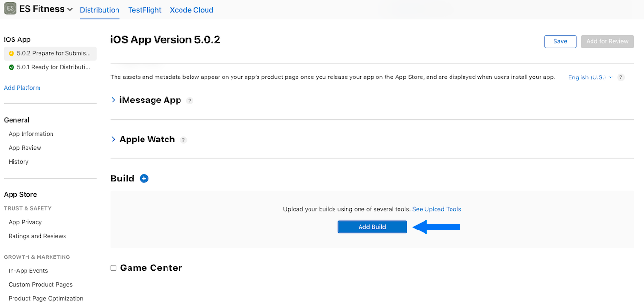Click the GROWTH & MARKETING section label

point(37,257)
